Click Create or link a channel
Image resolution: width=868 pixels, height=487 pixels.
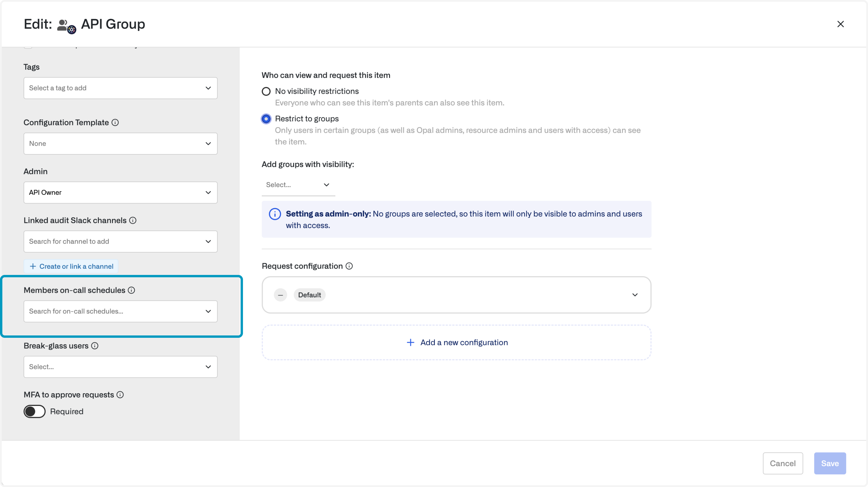click(x=71, y=266)
